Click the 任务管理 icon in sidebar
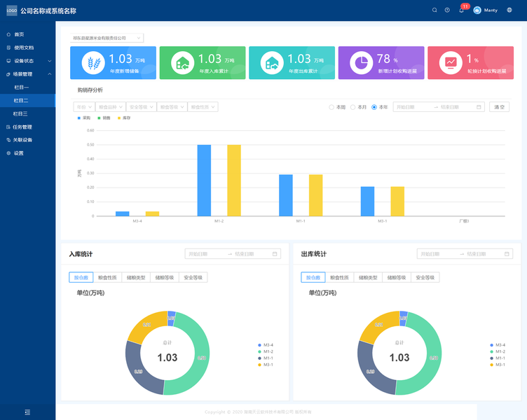The width and height of the screenshot is (527, 420). pos(8,127)
